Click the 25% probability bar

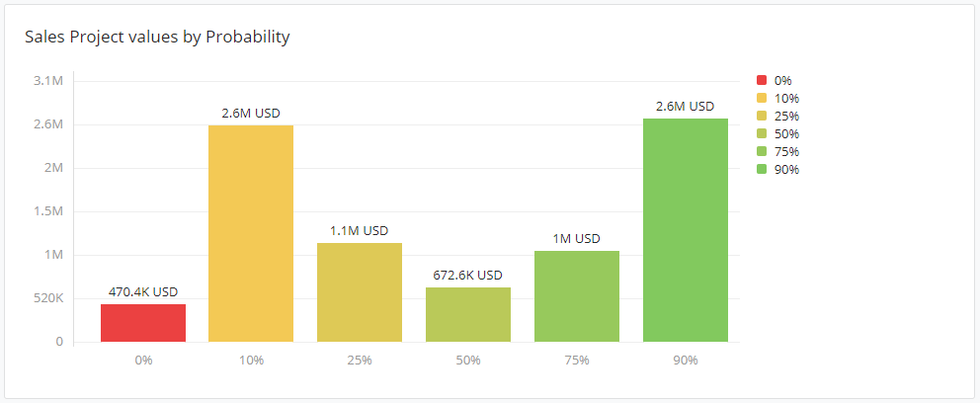(360, 292)
